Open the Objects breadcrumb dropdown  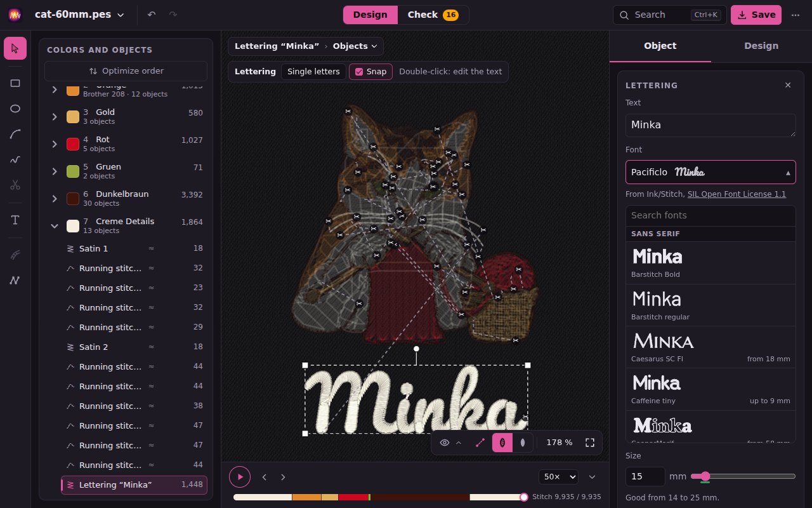pos(355,46)
